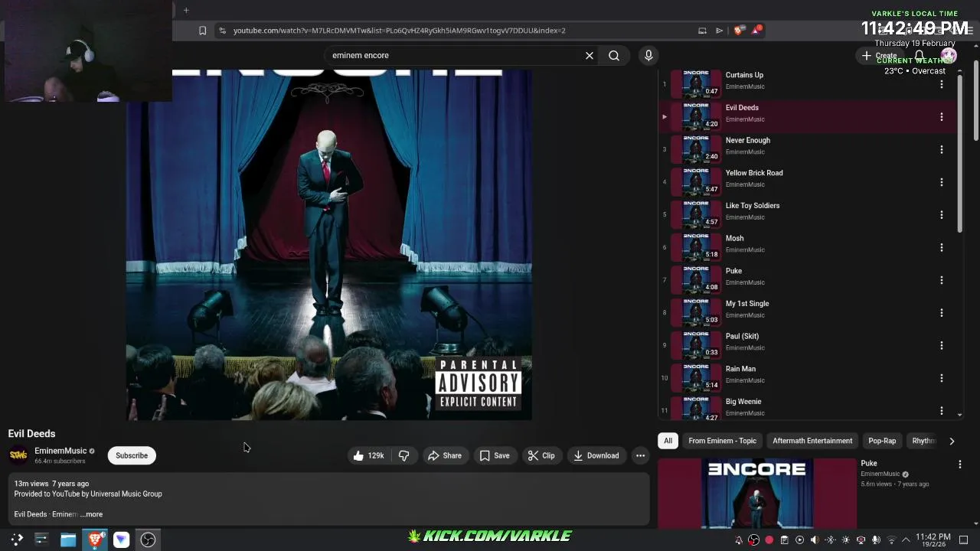Open options menu for suggested Puke video
This screenshot has width=980, height=551.
click(x=960, y=464)
